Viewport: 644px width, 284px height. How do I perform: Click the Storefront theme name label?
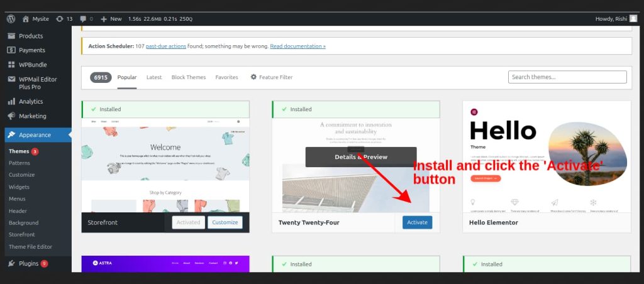(x=103, y=223)
